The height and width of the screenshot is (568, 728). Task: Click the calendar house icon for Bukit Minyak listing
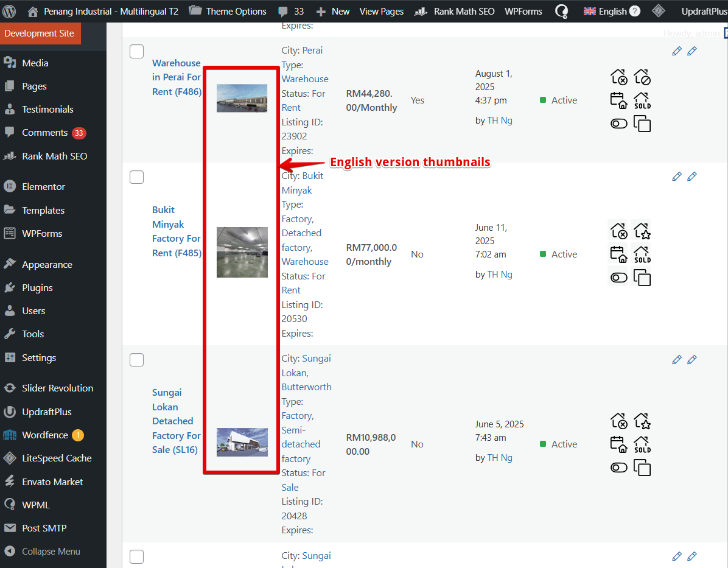(618, 254)
